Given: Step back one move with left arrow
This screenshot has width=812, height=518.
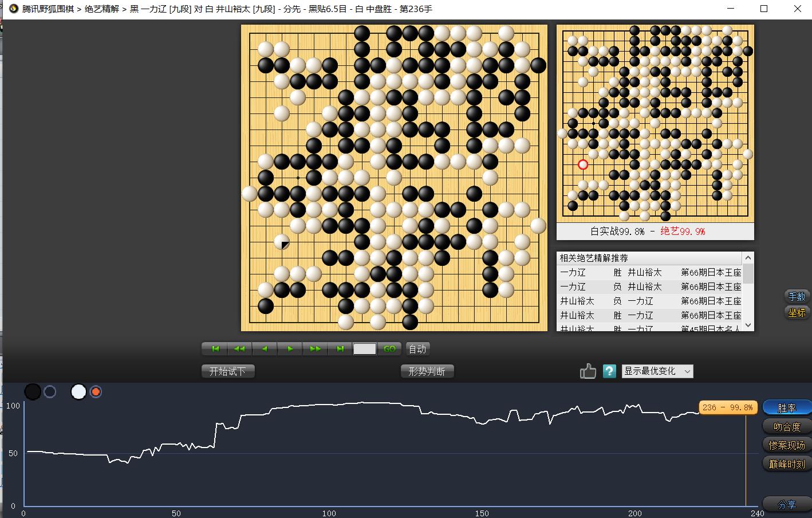Looking at the screenshot, I should click(x=265, y=348).
